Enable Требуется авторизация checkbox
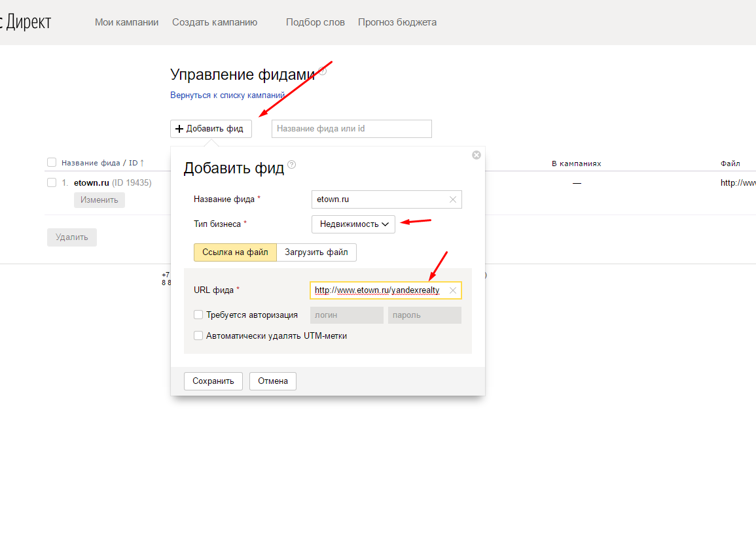756x533 pixels. [x=198, y=315]
